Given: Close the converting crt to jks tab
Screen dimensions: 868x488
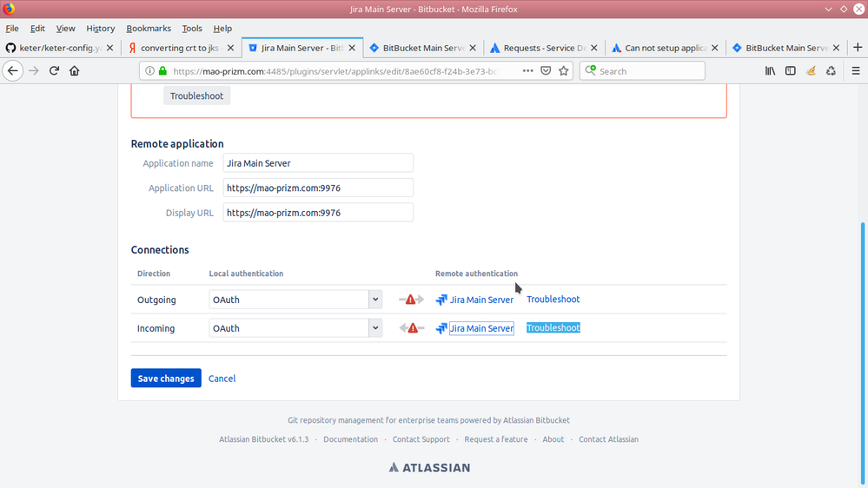Looking at the screenshot, I should pyautogui.click(x=231, y=48).
